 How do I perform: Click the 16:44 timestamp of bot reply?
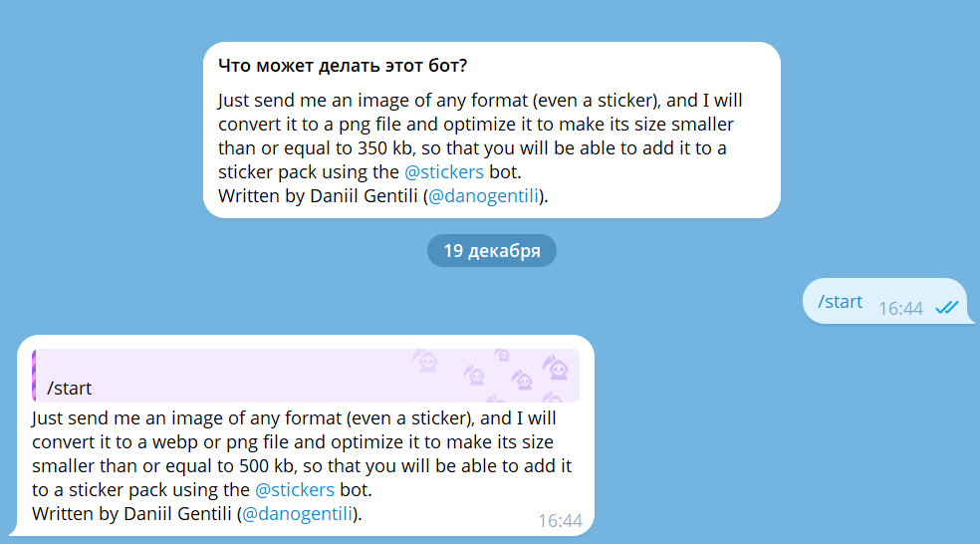(560, 520)
